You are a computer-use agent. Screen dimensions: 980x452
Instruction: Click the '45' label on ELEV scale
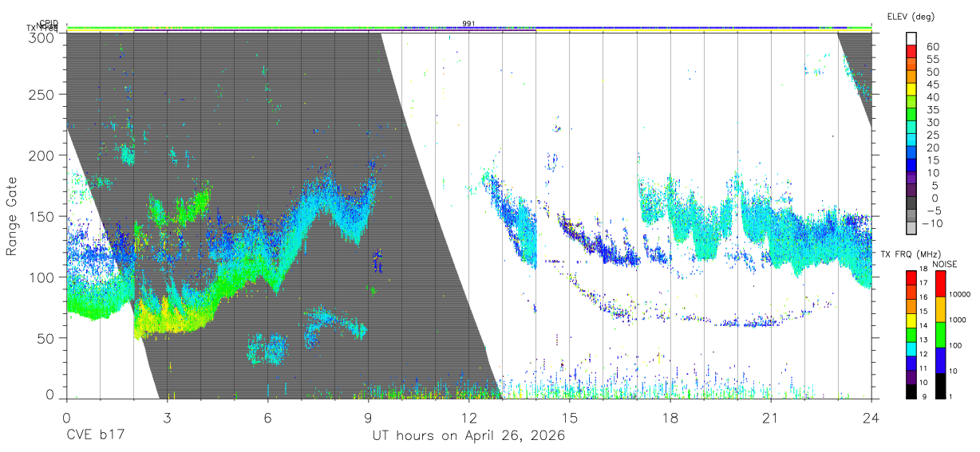pyautogui.click(x=931, y=84)
